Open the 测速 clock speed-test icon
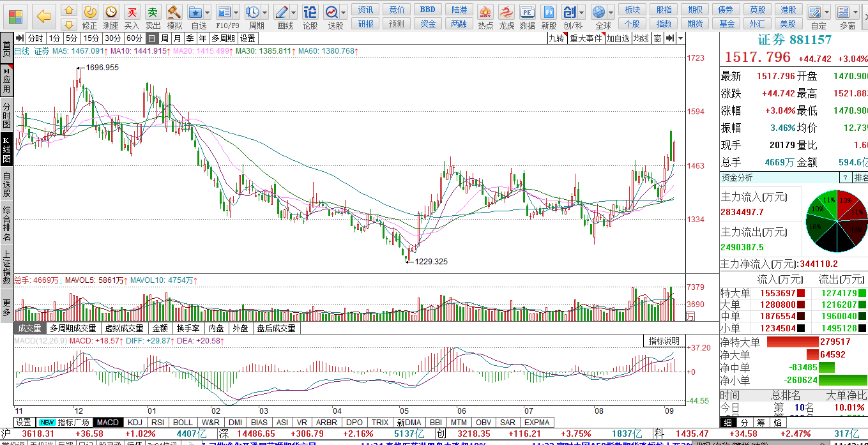Image resolution: width=868 pixels, height=445 pixels. [111, 17]
